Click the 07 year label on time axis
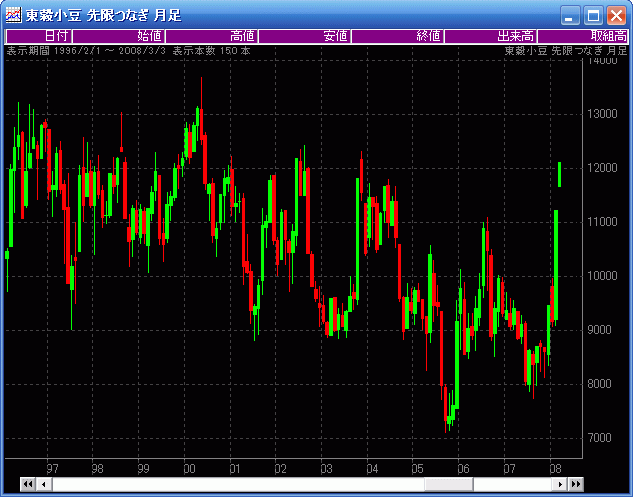 509,469
